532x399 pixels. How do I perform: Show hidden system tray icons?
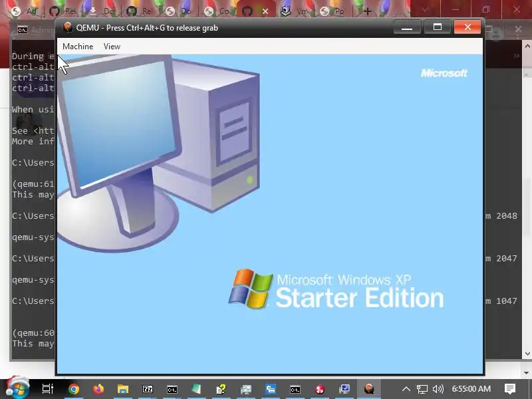coord(406,389)
